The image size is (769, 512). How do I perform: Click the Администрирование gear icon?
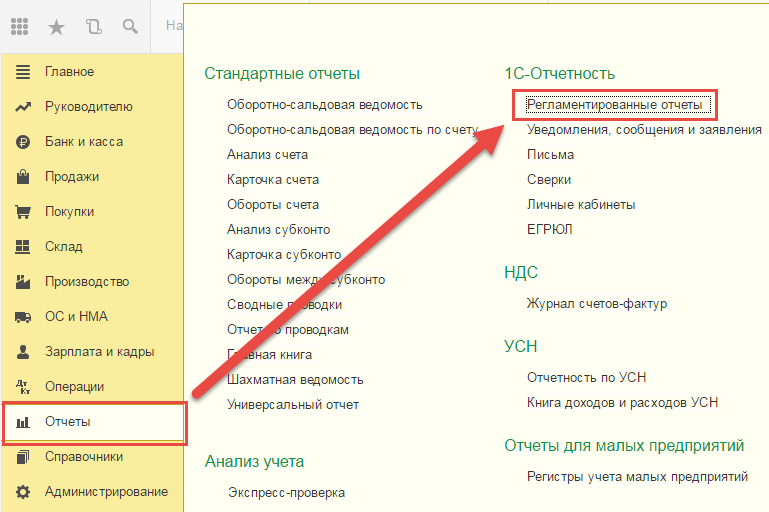23,492
